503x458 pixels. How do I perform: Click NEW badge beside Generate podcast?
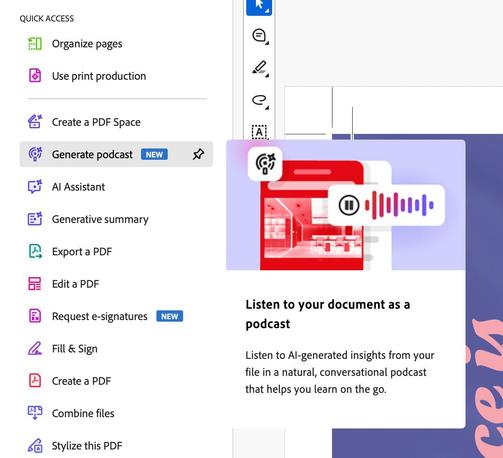point(154,154)
